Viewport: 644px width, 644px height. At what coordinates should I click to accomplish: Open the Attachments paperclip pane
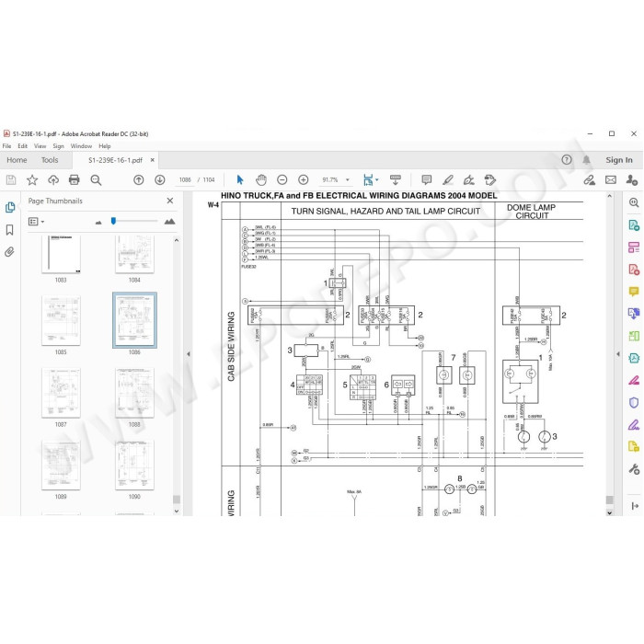point(9,252)
